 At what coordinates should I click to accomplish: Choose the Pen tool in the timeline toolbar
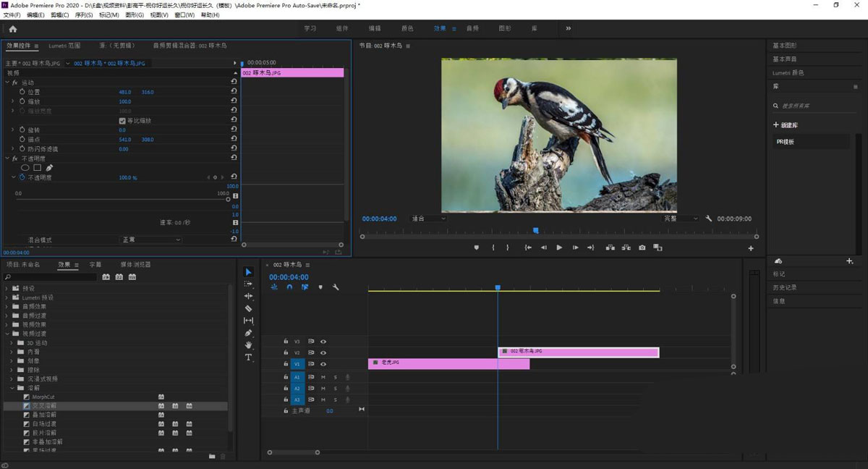click(x=248, y=333)
